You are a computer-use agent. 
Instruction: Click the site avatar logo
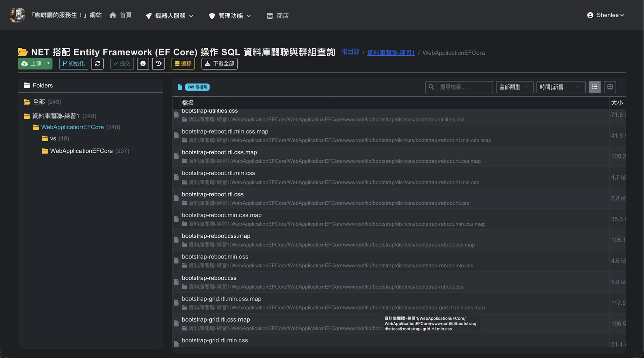point(17,15)
